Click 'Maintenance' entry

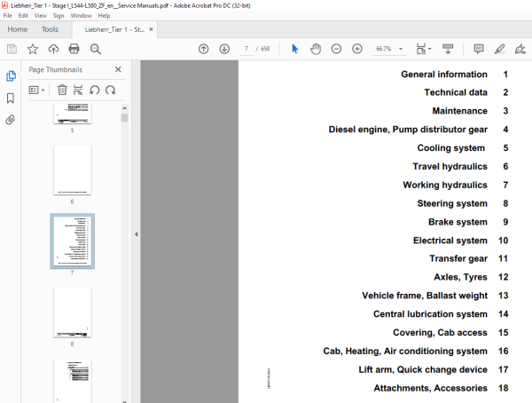click(459, 111)
